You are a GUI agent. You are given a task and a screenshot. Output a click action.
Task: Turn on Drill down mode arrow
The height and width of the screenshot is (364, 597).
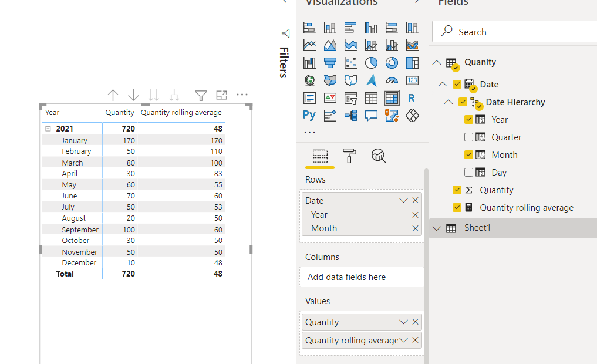click(x=133, y=95)
